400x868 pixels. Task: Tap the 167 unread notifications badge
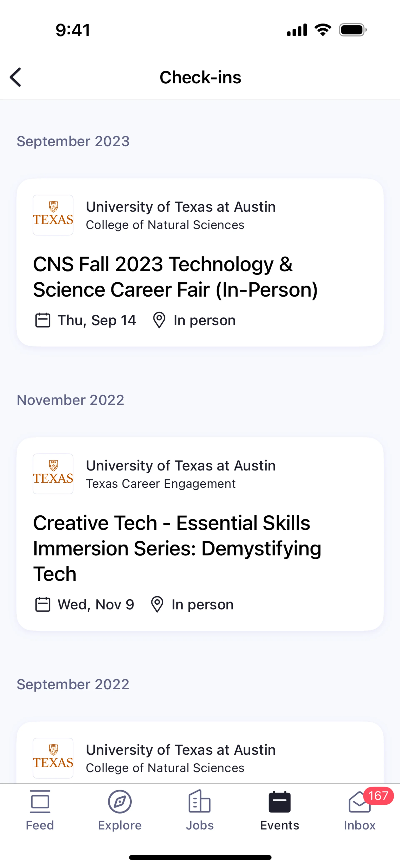pos(378,796)
